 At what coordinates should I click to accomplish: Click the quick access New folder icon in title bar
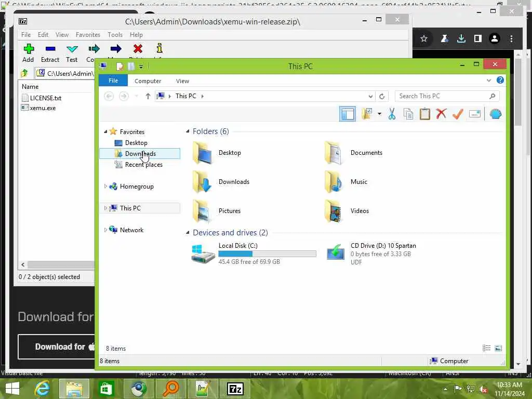pos(131,66)
